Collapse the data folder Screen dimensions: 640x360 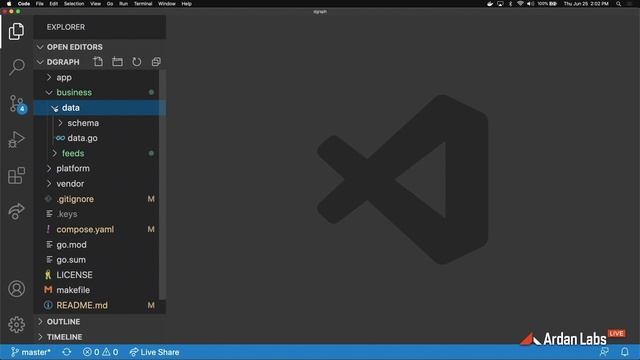click(x=100, y=108)
